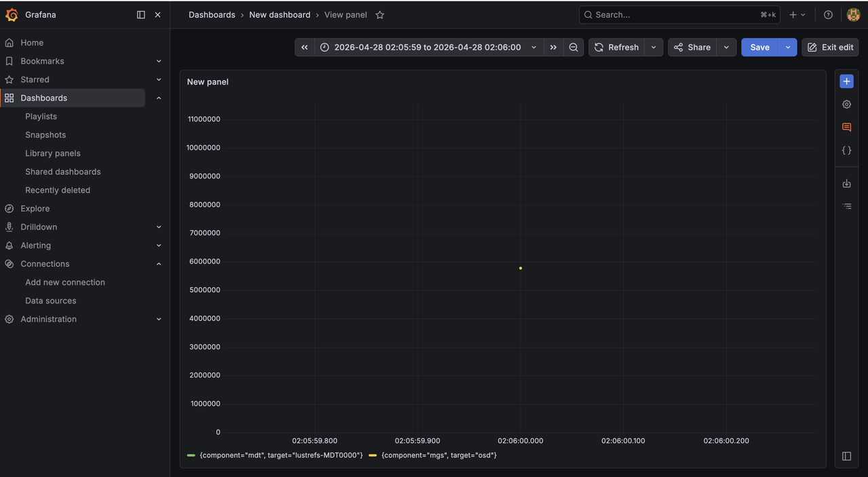This screenshot has height=477, width=868.
Task: Open Add new connection
Action: tap(65, 282)
